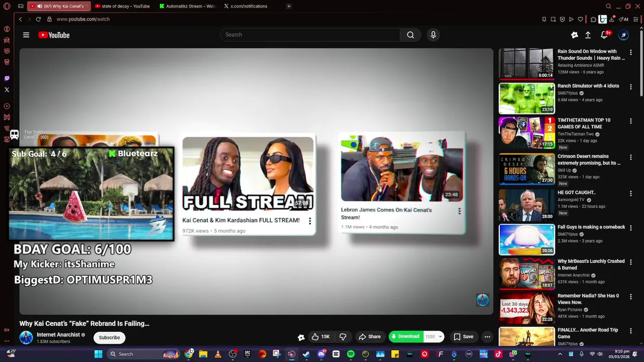
Task: Open more options for Crimson Desert video
Action: 630,157
